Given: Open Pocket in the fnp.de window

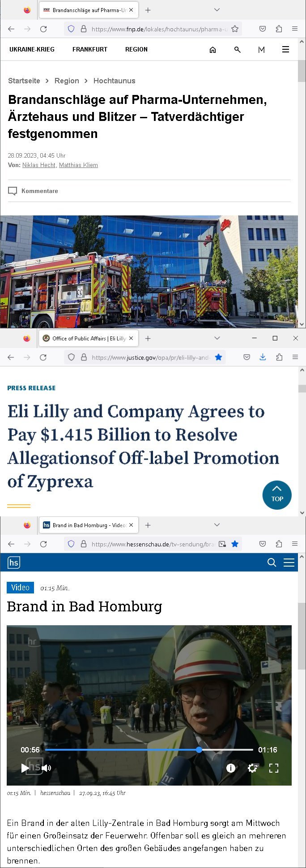Looking at the screenshot, I should coord(263,29).
